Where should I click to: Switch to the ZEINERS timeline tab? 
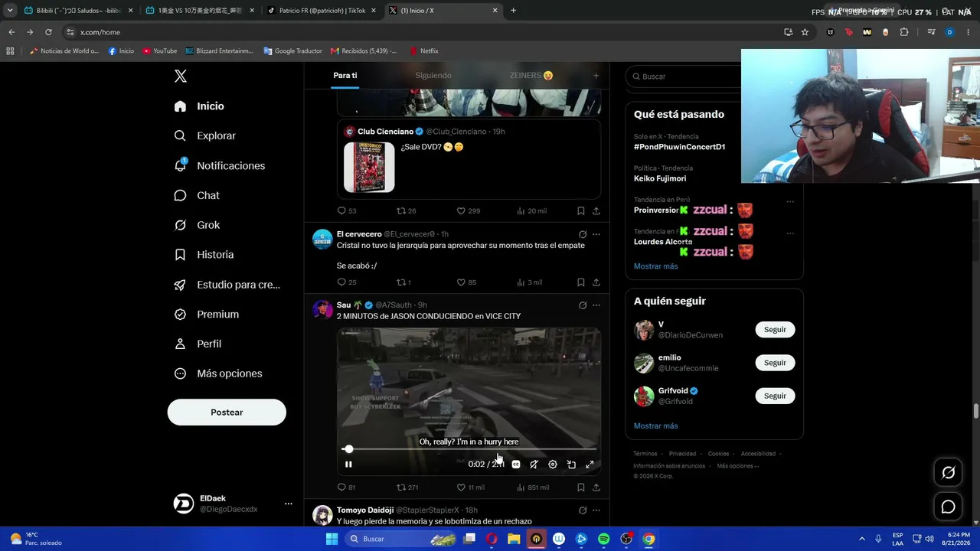pos(531,75)
